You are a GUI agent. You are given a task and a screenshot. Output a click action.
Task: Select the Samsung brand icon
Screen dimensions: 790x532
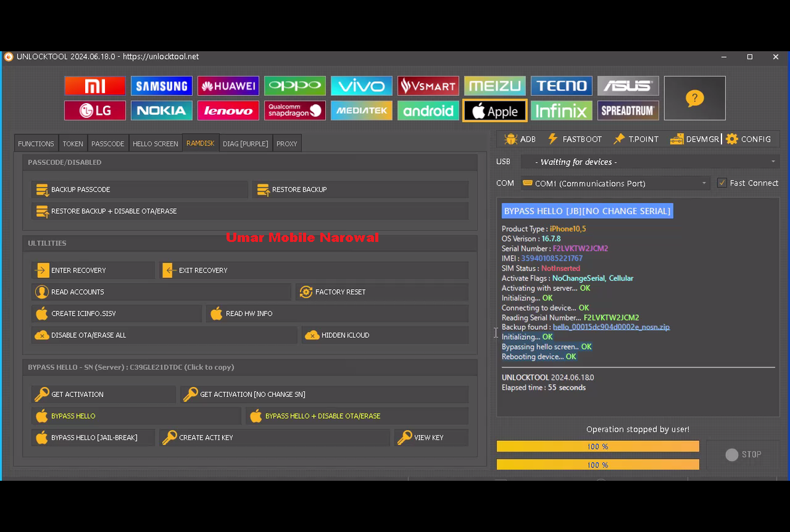click(x=161, y=86)
